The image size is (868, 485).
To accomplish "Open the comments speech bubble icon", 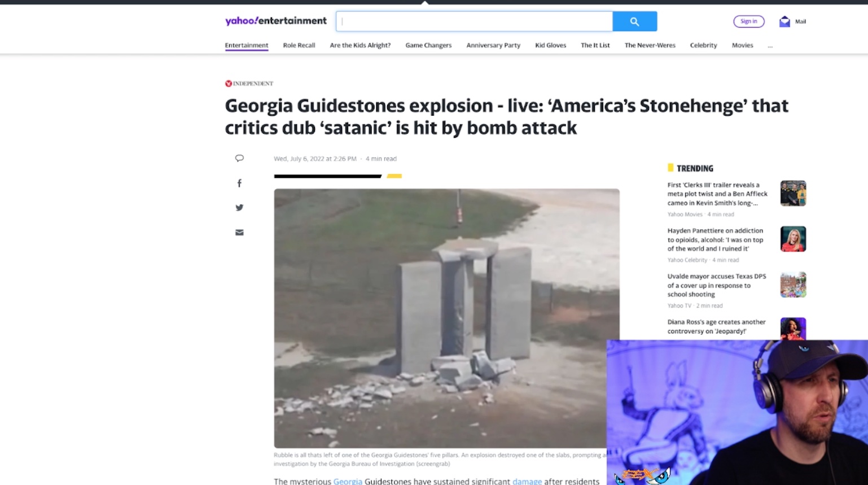I will tap(239, 158).
